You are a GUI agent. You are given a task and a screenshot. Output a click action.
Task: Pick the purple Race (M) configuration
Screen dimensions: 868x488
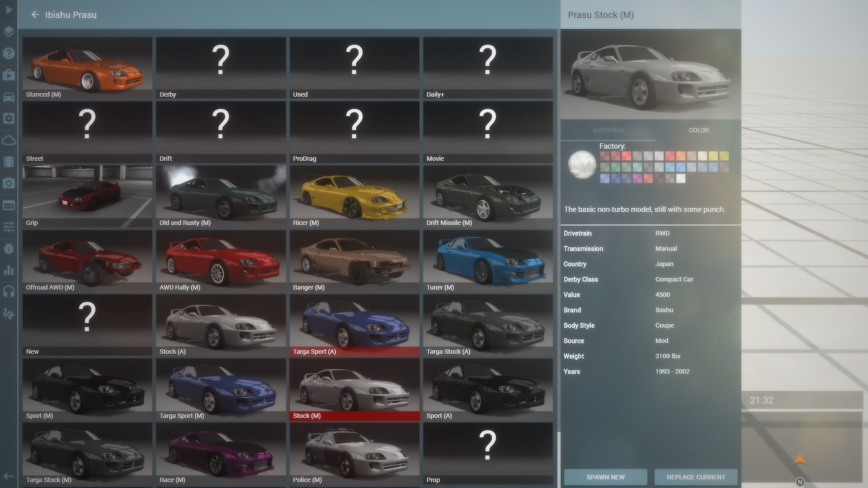pos(221,453)
